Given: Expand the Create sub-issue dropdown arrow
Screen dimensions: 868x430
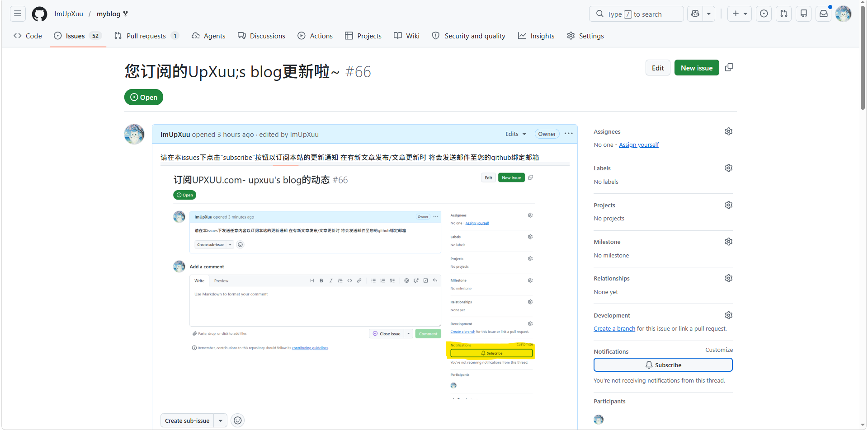Looking at the screenshot, I should [221, 421].
